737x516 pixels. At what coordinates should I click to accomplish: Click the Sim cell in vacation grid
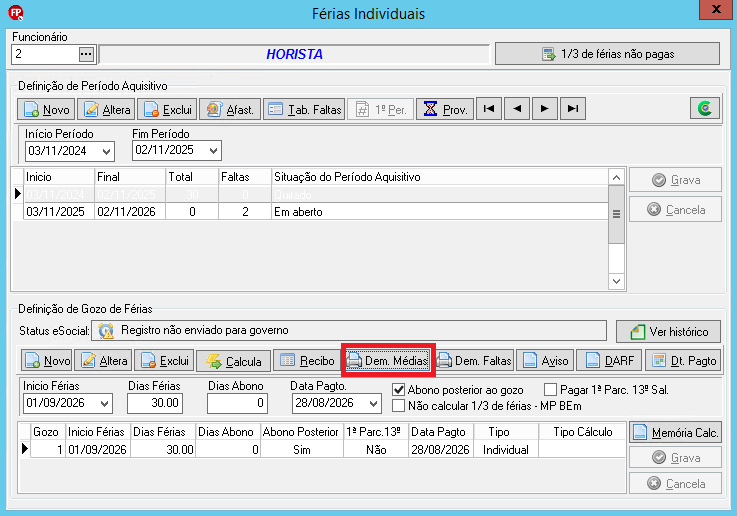(302, 450)
